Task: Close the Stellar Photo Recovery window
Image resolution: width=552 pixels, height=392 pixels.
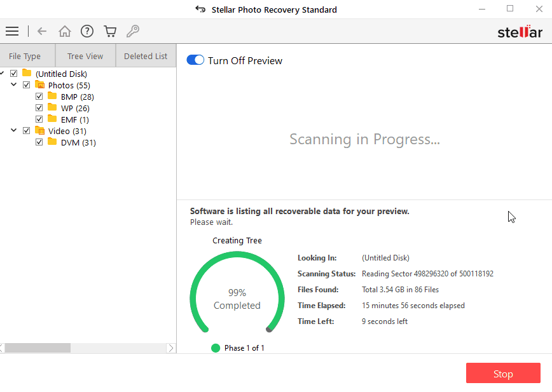Action: [x=539, y=9]
